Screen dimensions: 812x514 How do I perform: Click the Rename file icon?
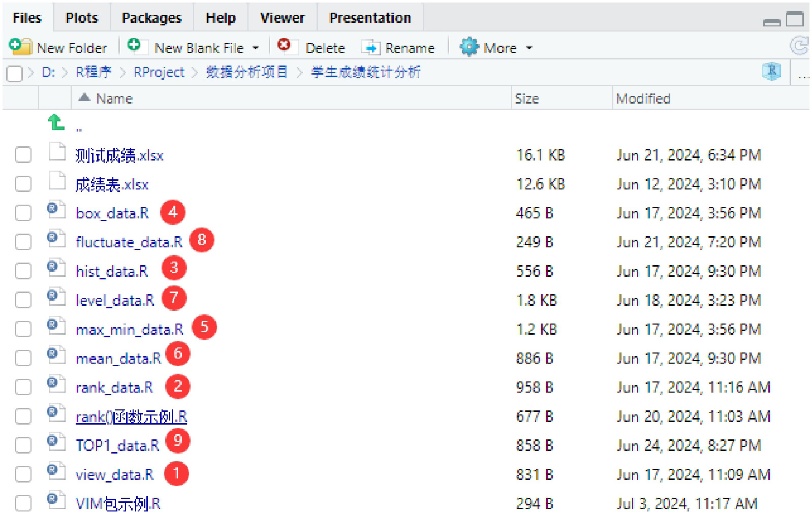pyautogui.click(x=370, y=48)
